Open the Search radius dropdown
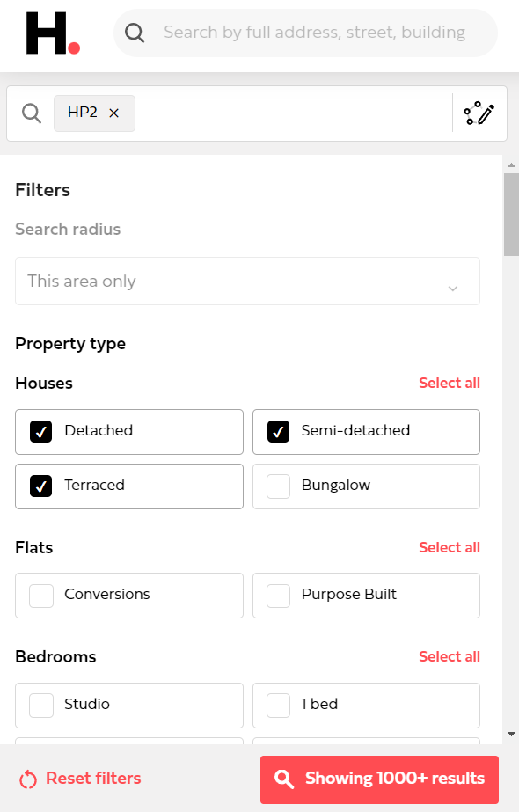This screenshot has height=812, width=519. click(x=247, y=282)
